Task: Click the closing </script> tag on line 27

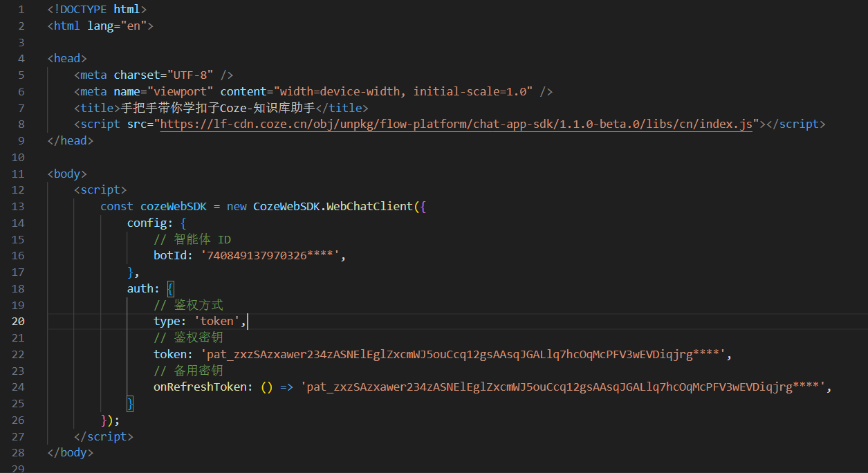Action: 104,437
